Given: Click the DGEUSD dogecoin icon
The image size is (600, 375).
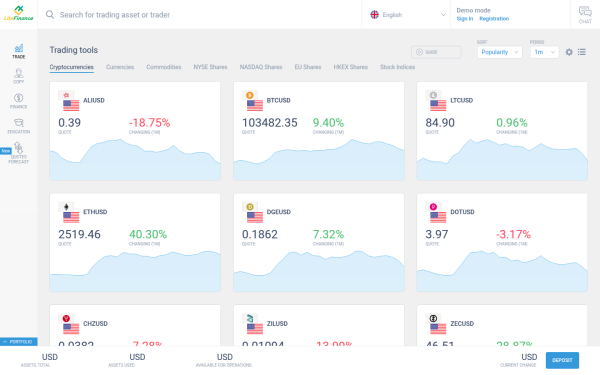Looking at the screenshot, I should (x=250, y=207).
